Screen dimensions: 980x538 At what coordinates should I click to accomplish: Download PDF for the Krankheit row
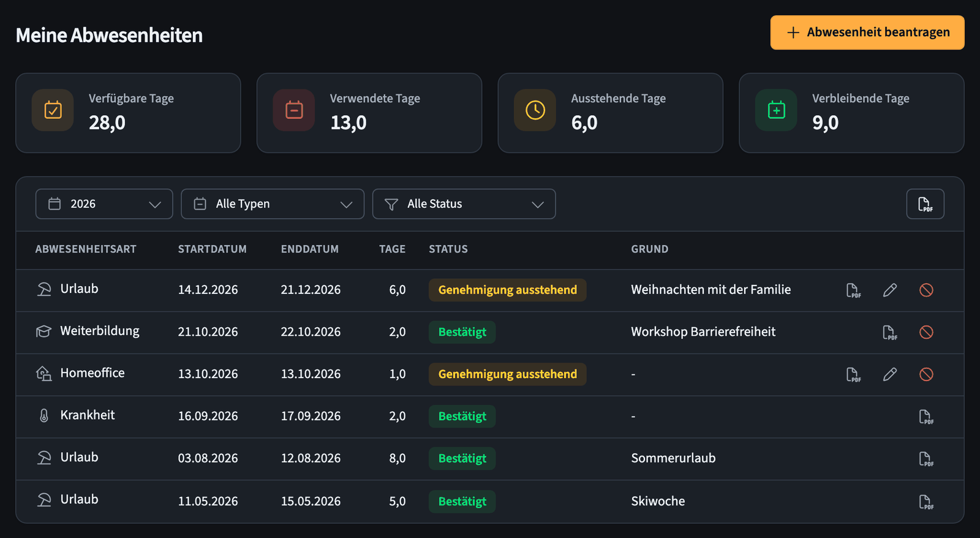tap(926, 417)
